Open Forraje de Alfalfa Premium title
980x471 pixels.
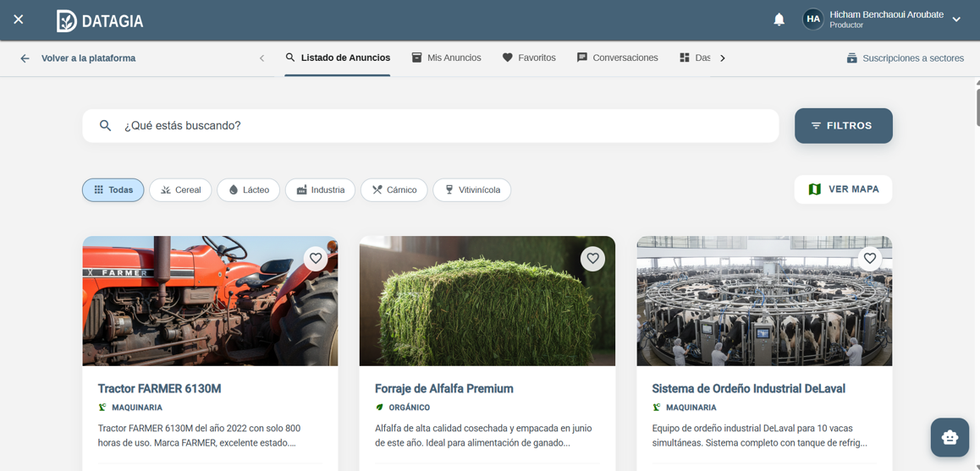(444, 388)
